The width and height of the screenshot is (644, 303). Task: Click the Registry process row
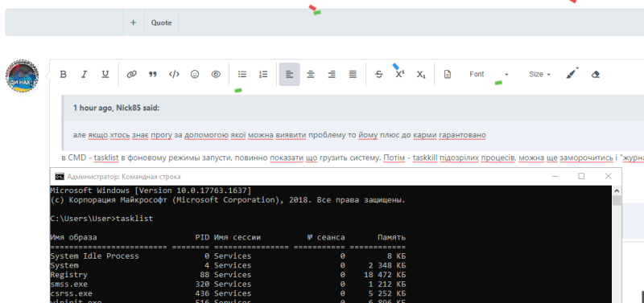click(x=228, y=275)
